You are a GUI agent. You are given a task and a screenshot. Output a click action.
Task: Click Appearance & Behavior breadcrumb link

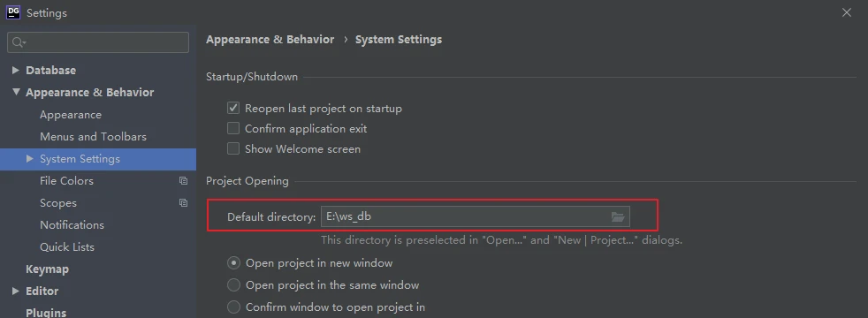[270, 40]
